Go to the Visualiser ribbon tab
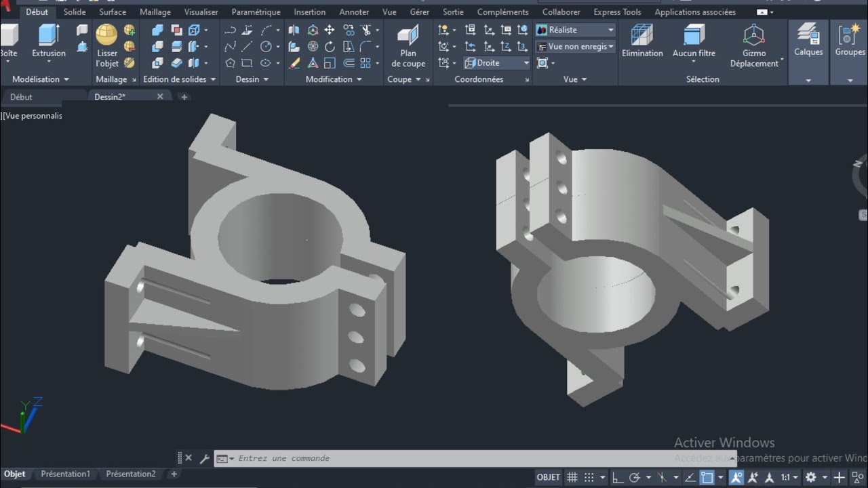The image size is (868, 488). [x=201, y=12]
